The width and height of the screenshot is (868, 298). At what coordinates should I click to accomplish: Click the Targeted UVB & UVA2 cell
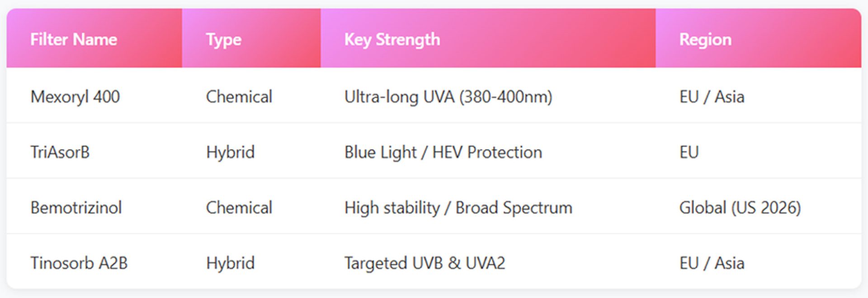(425, 263)
